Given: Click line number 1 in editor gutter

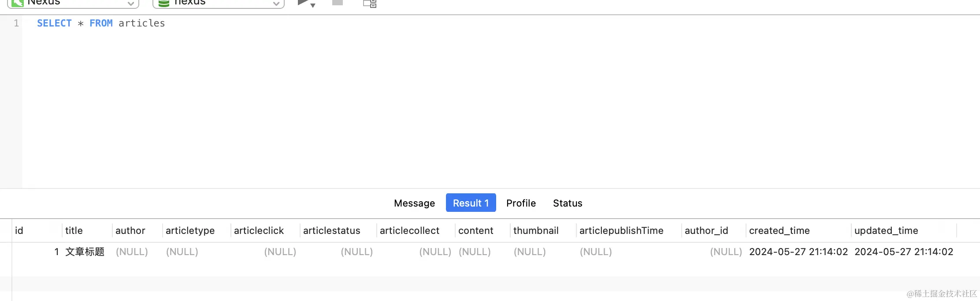Looking at the screenshot, I should coord(16,23).
